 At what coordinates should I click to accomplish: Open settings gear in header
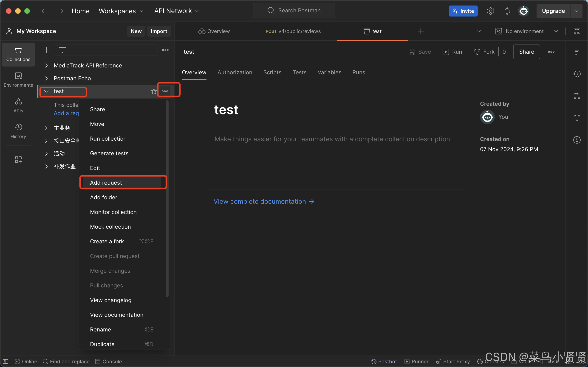pos(490,11)
